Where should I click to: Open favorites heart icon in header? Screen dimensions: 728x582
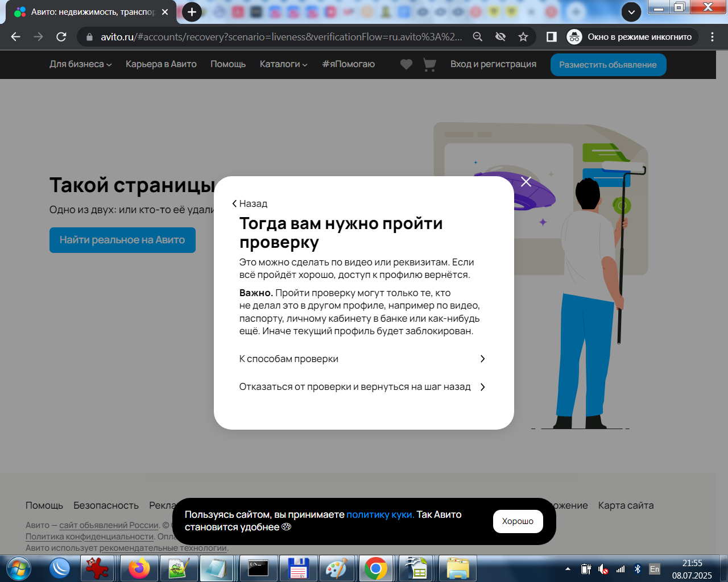(406, 65)
